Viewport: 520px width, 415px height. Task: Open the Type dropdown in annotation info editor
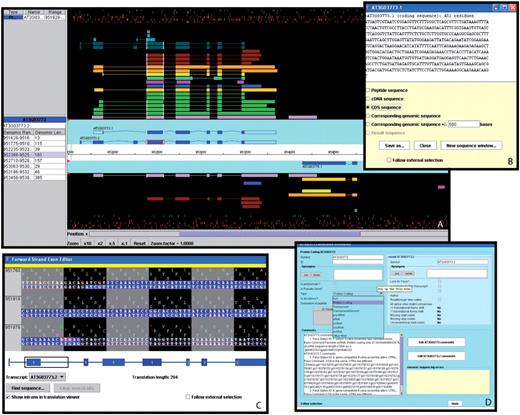358,294
